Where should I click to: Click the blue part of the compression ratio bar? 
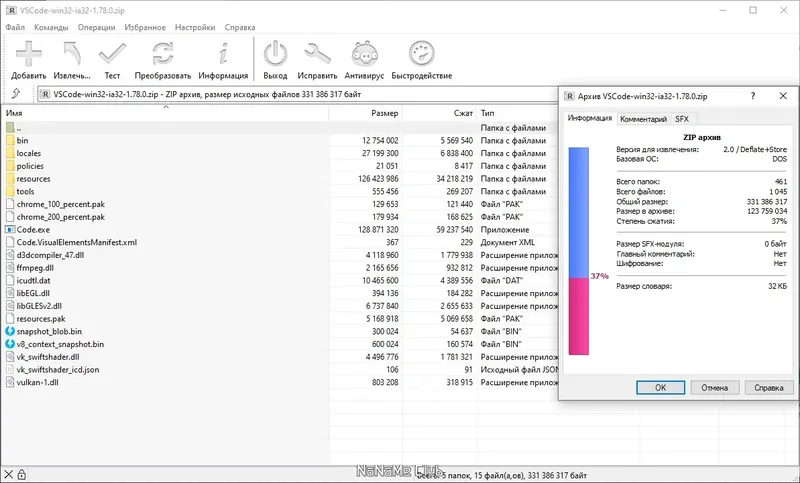(579, 213)
